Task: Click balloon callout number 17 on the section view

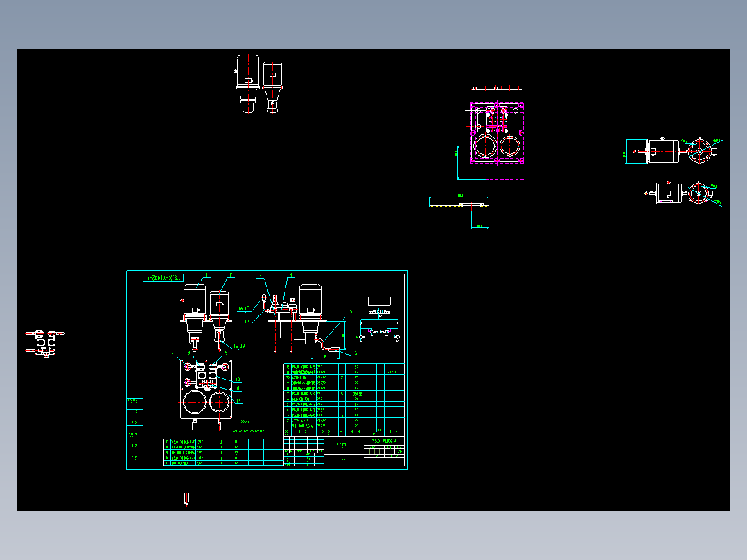Action: pos(247,321)
